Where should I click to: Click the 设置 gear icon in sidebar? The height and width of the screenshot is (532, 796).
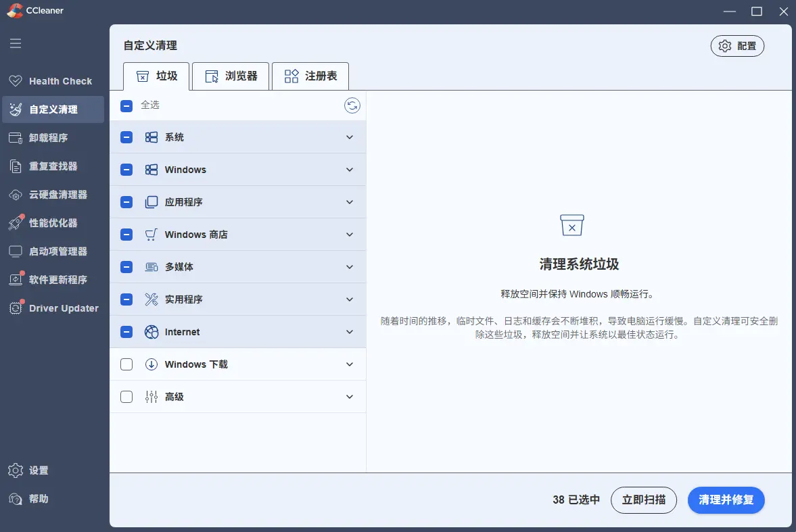tap(16, 470)
